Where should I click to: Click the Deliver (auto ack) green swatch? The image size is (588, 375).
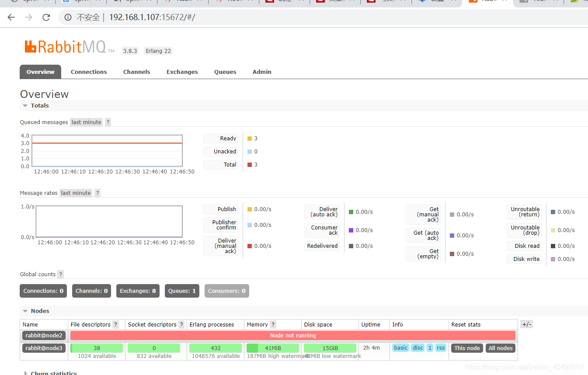tap(351, 212)
